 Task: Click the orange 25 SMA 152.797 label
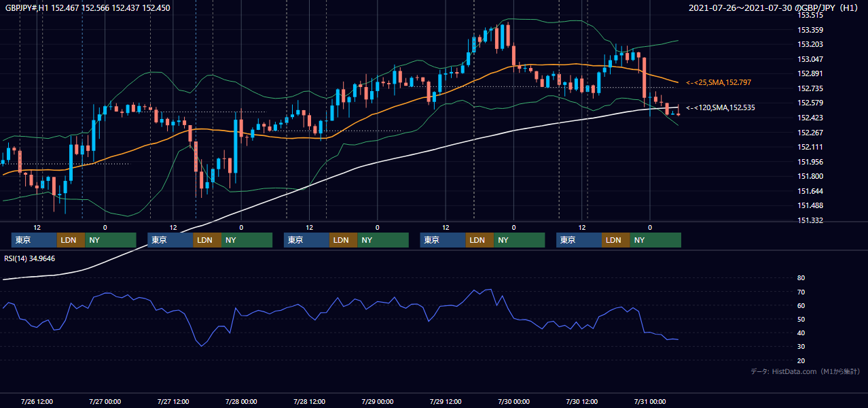click(x=718, y=82)
